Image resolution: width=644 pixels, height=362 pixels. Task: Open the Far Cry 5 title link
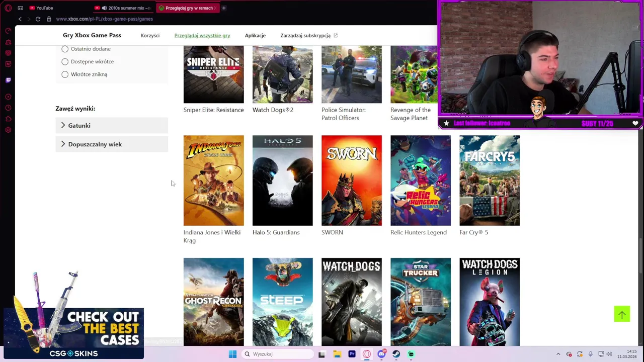pos(473,232)
